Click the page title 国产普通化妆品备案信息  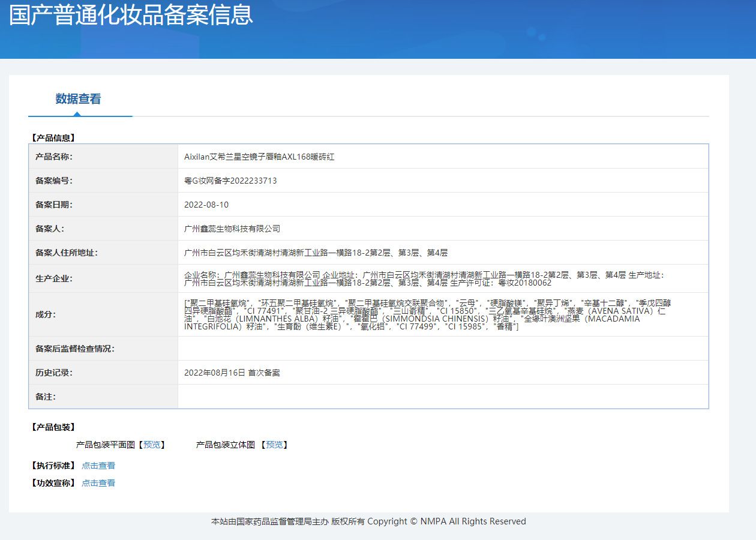tap(131, 14)
